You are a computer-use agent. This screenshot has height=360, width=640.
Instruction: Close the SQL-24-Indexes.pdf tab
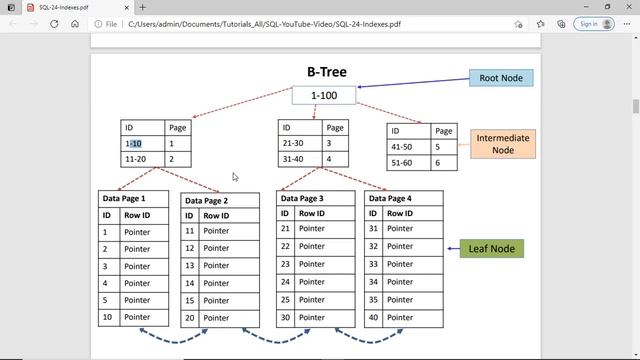(127, 7)
